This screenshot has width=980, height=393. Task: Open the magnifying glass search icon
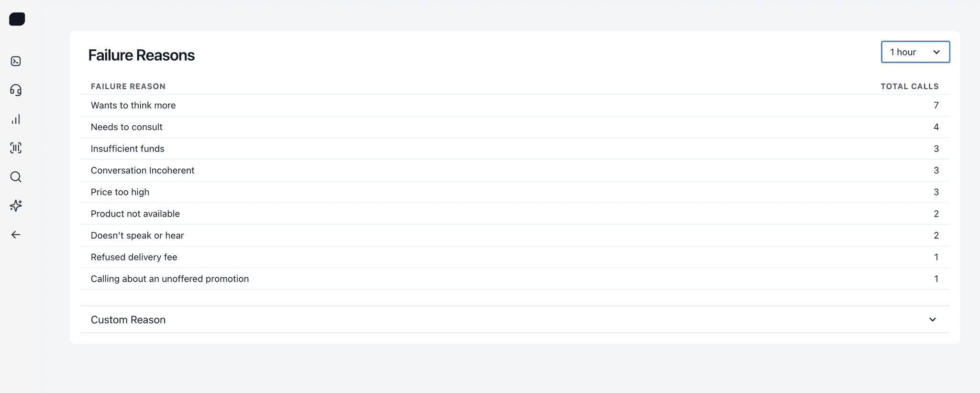(x=16, y=177)
